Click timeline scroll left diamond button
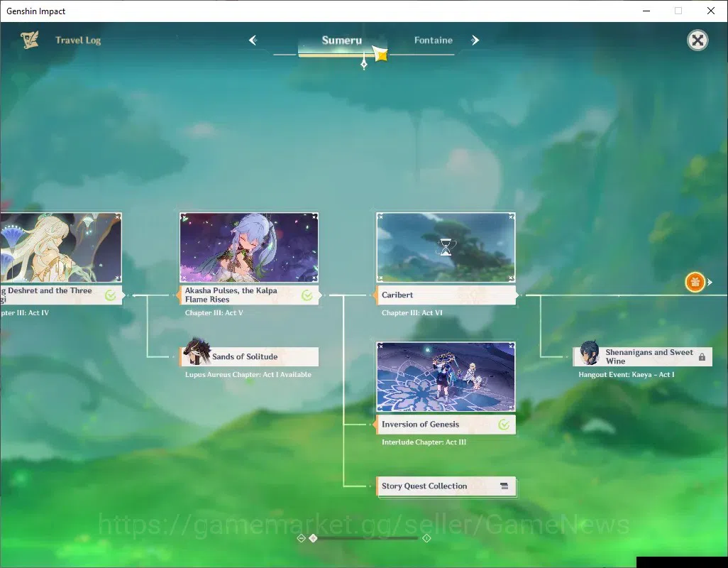 (301, 537)
